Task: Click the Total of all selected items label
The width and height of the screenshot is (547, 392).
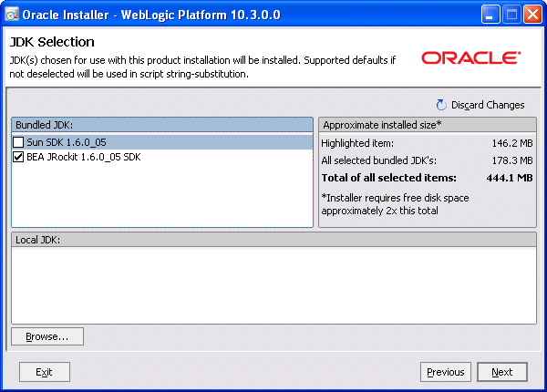Action: coord(388,178)
